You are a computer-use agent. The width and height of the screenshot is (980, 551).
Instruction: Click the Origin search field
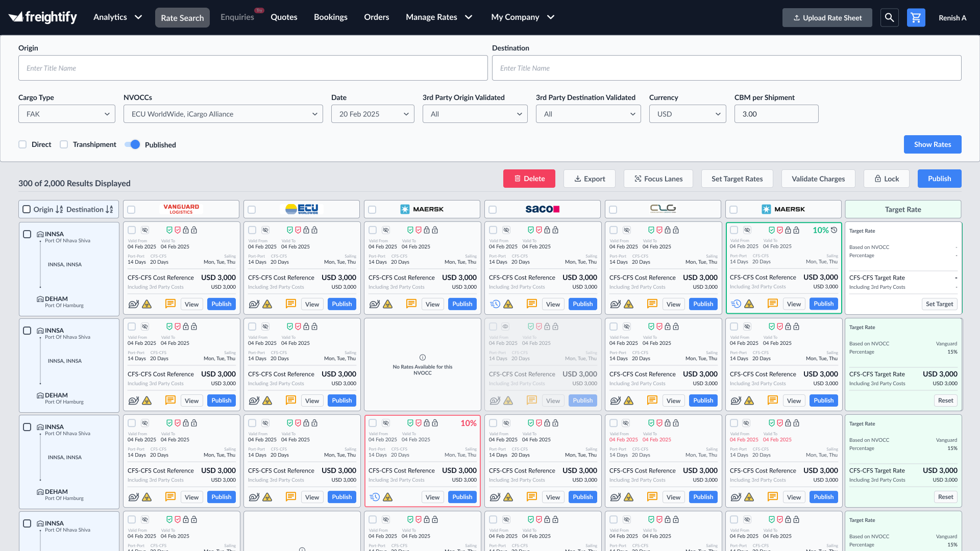[253, 68]
